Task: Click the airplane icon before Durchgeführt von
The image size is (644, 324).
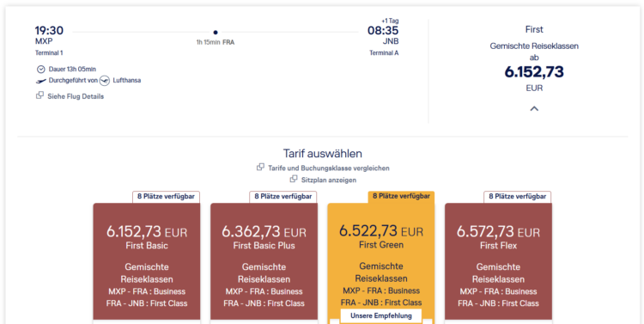Action: click(40, 81)
